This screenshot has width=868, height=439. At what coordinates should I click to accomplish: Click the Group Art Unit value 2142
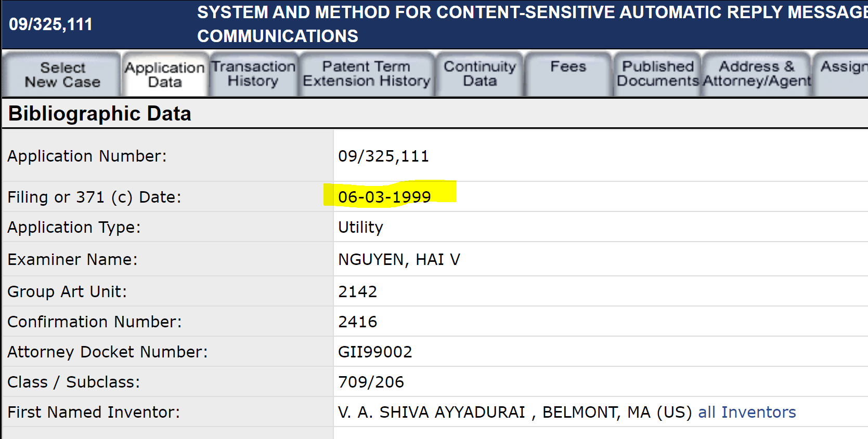click(x=357, y=291)
